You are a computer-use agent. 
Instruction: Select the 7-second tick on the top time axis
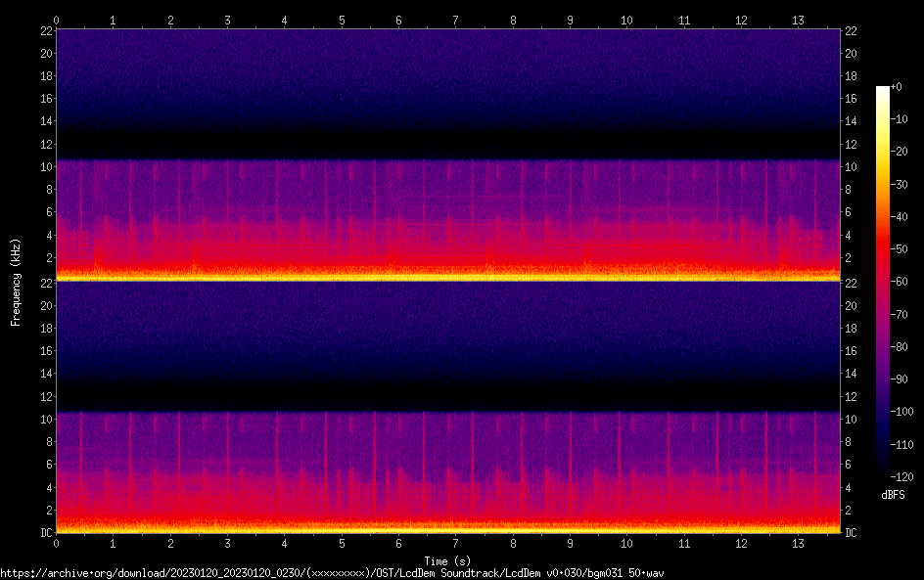(x=455, y=20)
